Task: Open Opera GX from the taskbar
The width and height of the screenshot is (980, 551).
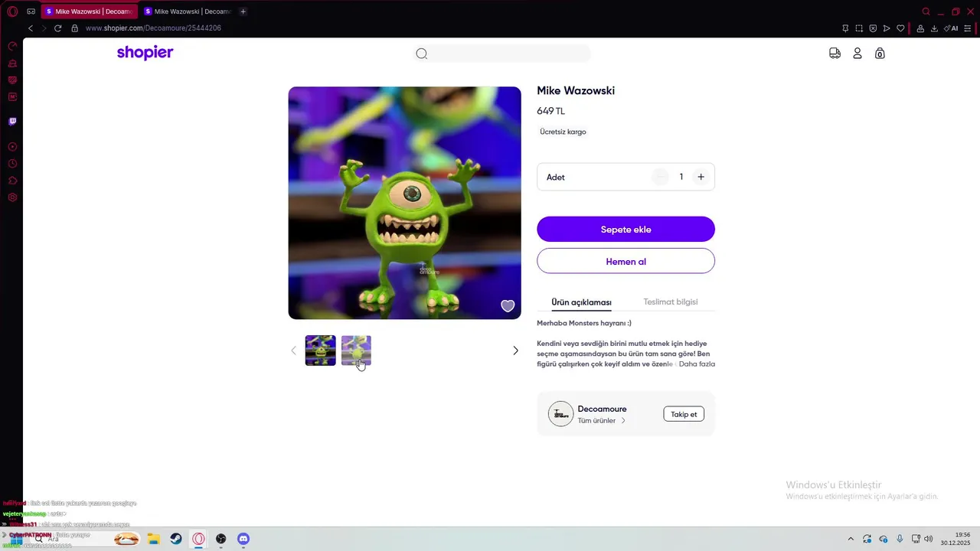Action: coord(198,539)
